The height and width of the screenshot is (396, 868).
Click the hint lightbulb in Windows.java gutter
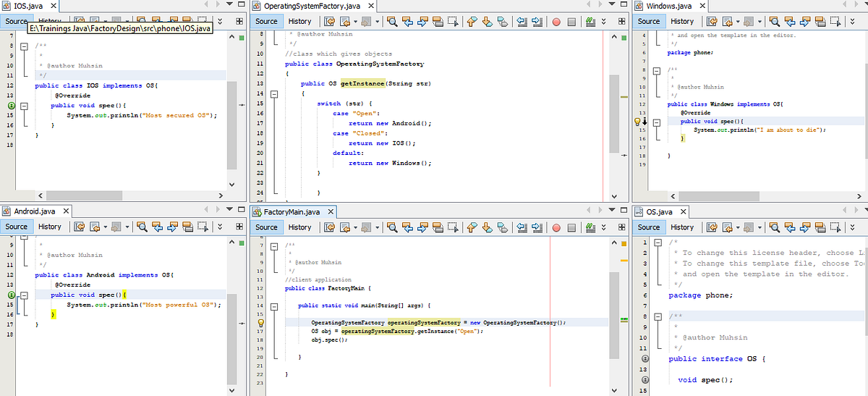(x=639, y=122)
